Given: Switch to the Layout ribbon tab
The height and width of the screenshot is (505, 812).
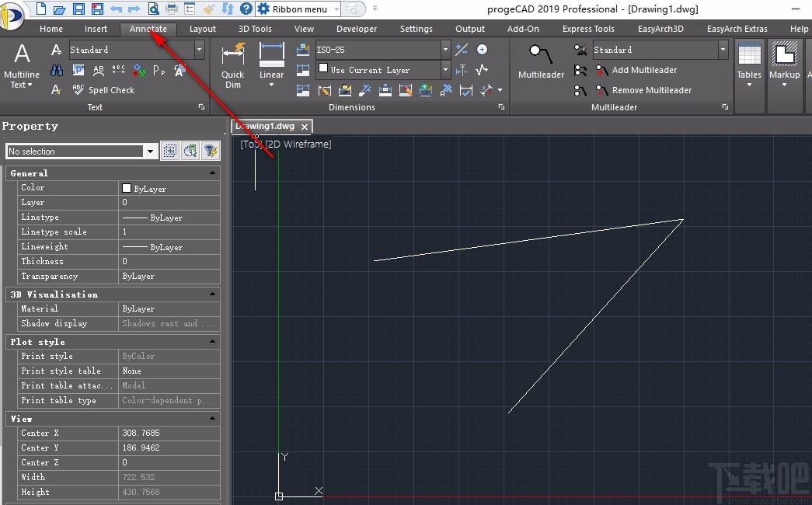Looking at the screenshot, I should (x=203, y=29).
